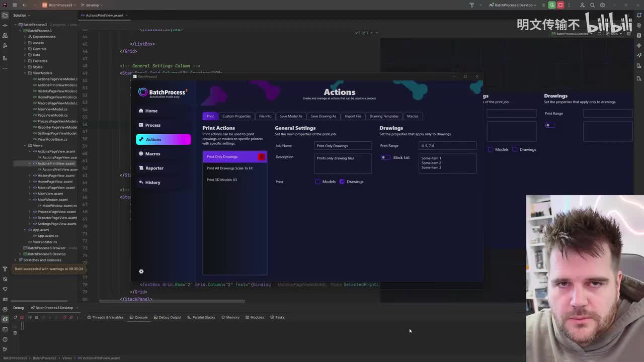Image resolution: width=644 pixels, height=362 pixels.
Task: Open the develop git branch dropdown
Action: pos(92,5)
